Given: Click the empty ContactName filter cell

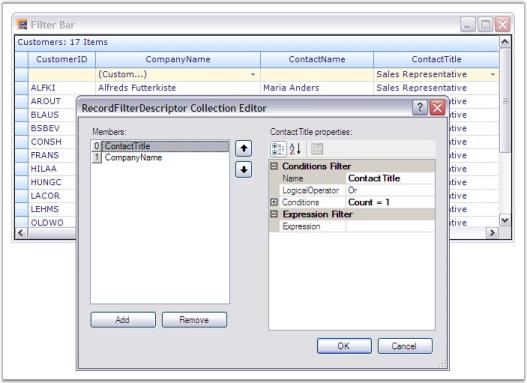Looking at the screenshot, I should [317, 74].
